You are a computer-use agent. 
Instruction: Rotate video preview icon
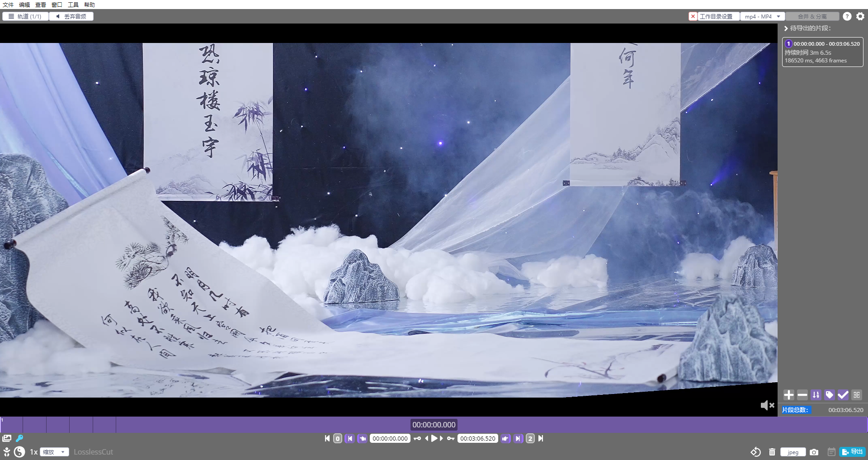coord(755,452)
